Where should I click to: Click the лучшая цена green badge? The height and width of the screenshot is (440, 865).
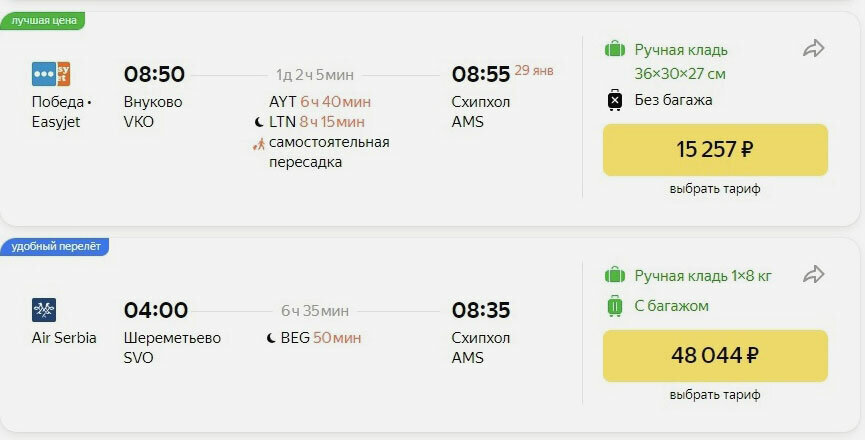pos(42,21)
